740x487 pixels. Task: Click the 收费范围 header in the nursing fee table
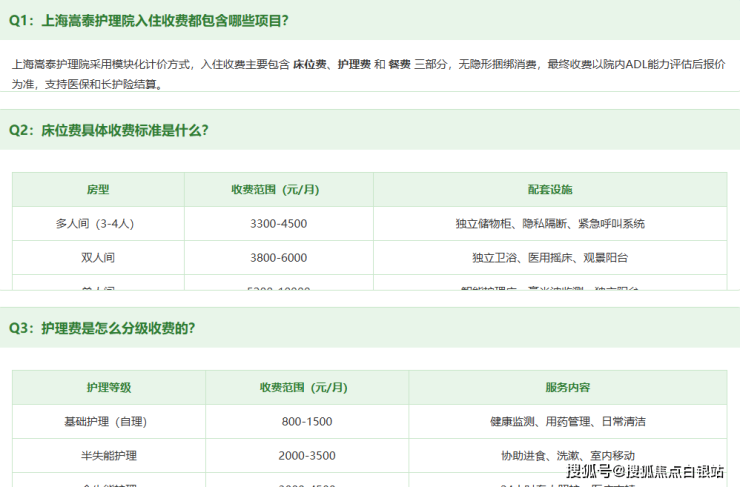[307, 387]
